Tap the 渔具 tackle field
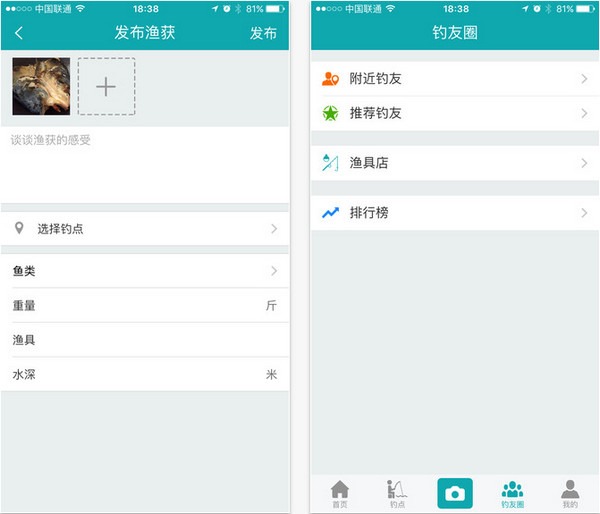 point(145,339)
